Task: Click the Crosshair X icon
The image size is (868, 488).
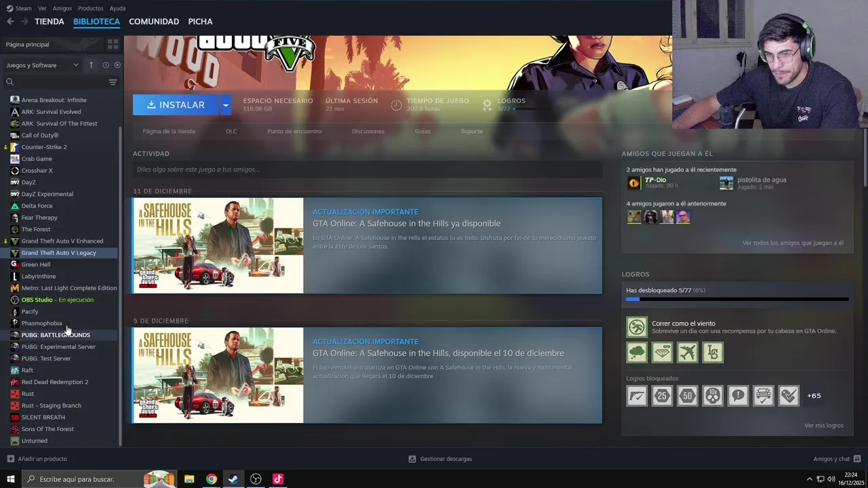Action: pos(15,170)
